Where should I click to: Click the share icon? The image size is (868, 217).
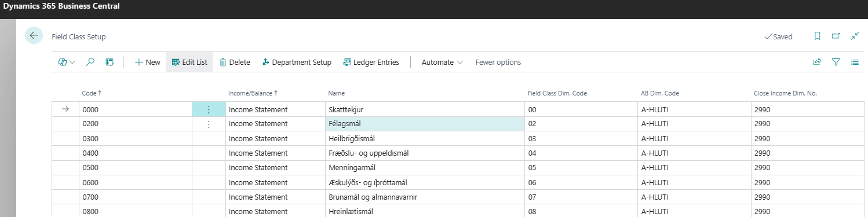[818, 62]
